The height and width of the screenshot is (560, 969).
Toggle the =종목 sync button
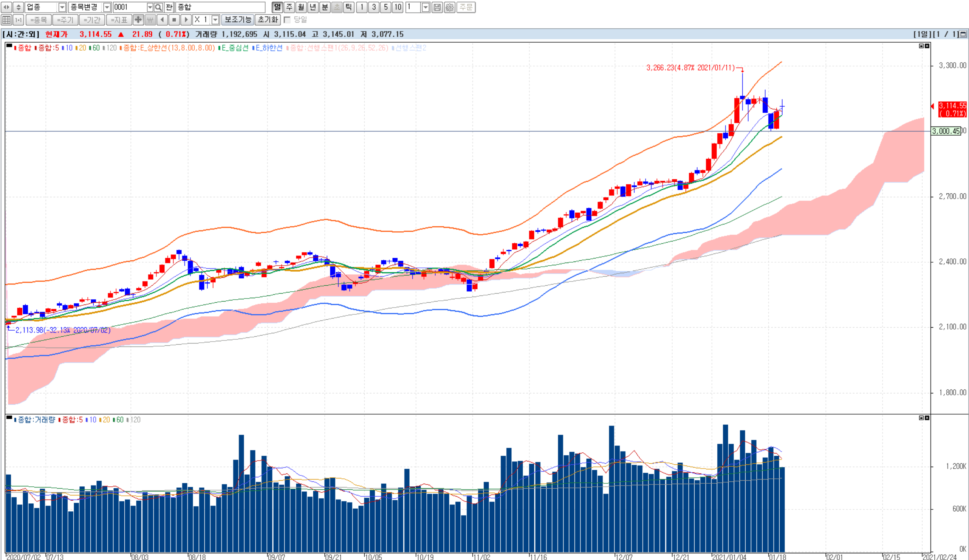click(39, 20)
